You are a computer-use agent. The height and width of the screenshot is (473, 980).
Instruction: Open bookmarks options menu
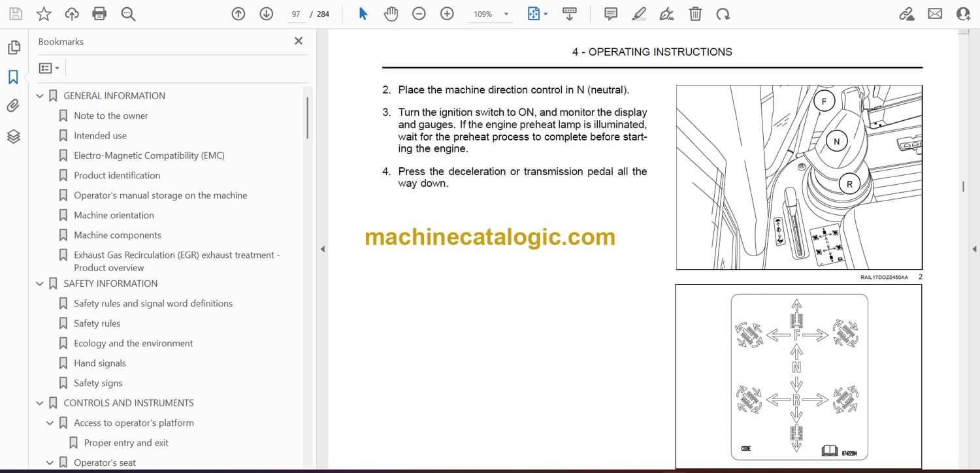(x=49, y=68)
